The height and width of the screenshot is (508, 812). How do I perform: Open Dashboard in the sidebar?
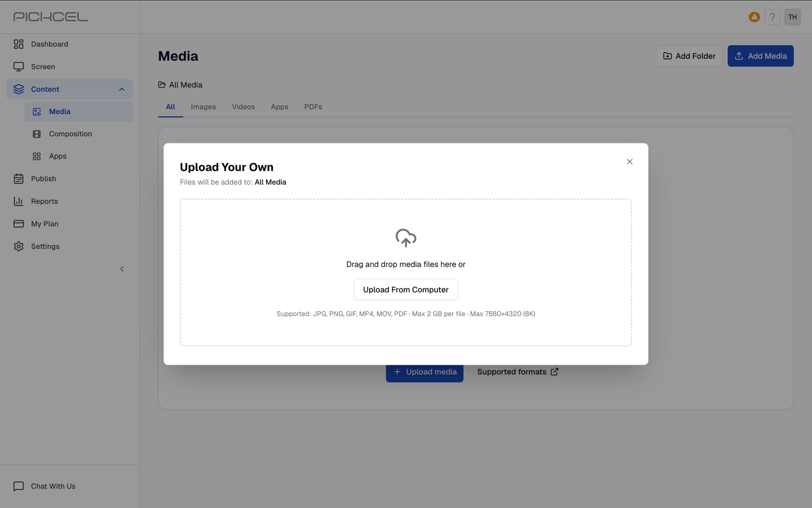[x=69, y=44]
